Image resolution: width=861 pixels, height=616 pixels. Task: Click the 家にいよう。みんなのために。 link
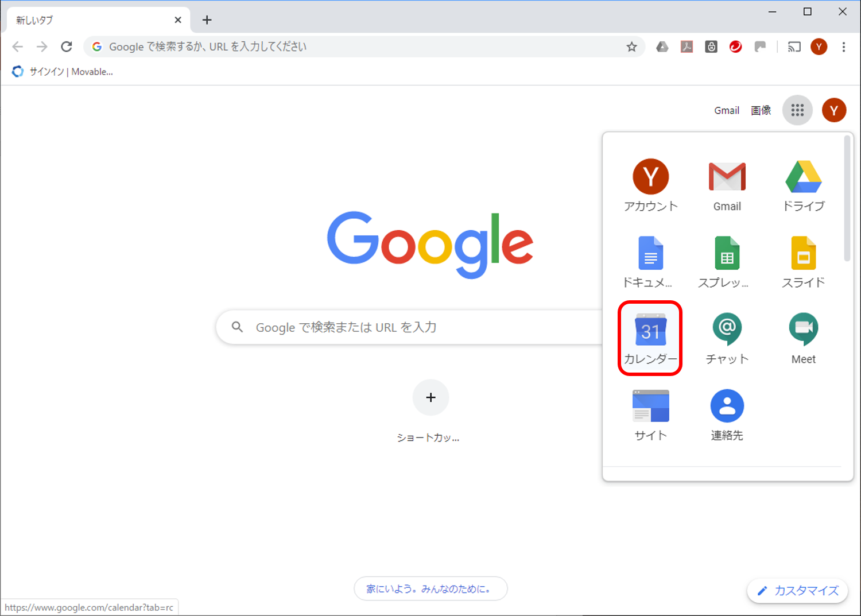coord(430,588)
